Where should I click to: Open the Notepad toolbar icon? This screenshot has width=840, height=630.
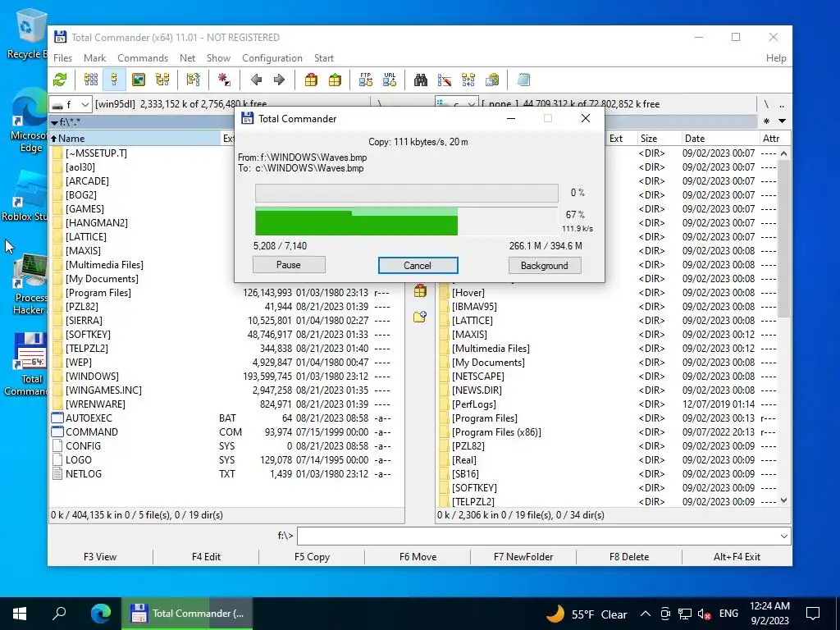coord(523,80)
